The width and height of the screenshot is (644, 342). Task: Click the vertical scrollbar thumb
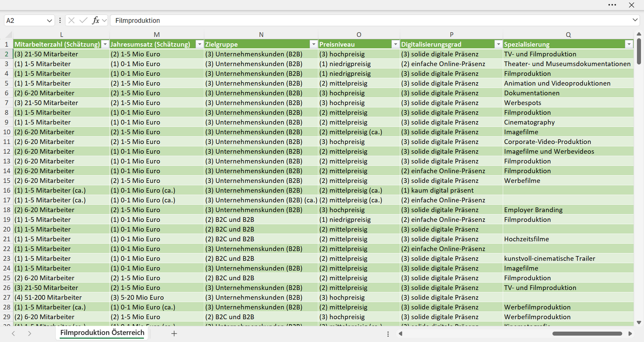click(639, 50)
